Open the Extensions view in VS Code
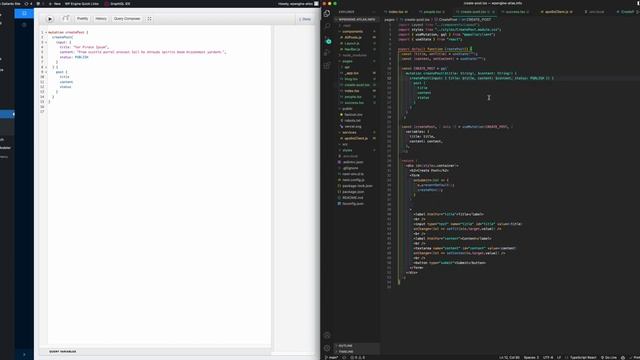This screenshot has width=640, height=360. [x=327, y=66]
